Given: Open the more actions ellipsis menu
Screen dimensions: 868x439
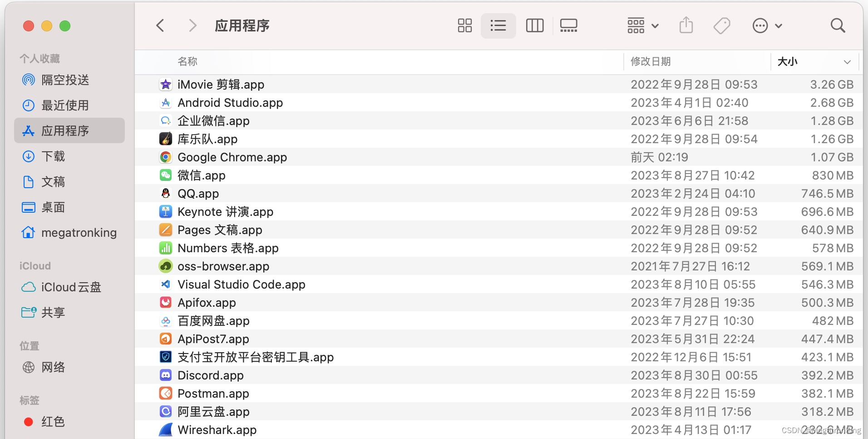Looking at the screenshot, I should click(x=767, y=25).
